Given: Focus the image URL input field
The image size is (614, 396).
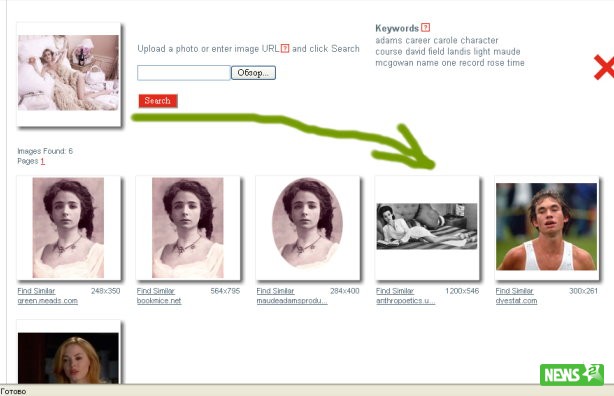Looking at the screenshot, I should 184,73.
